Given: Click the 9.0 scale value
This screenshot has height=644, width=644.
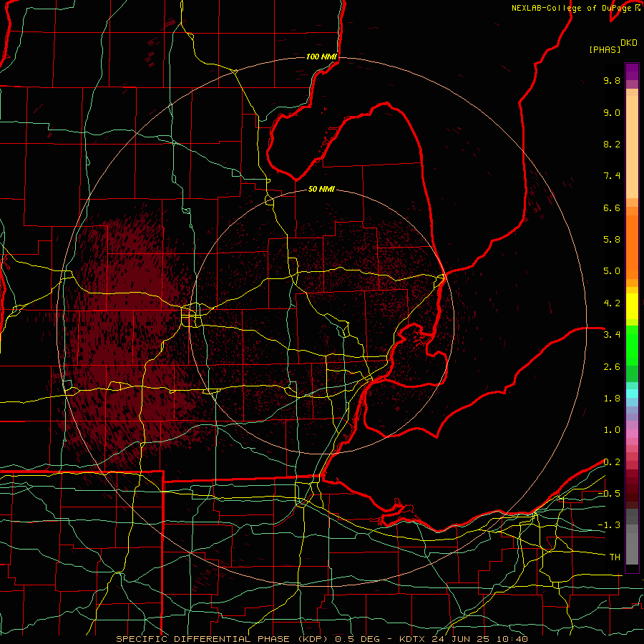Looking at the screenshot, I should (x=612, y=112).
